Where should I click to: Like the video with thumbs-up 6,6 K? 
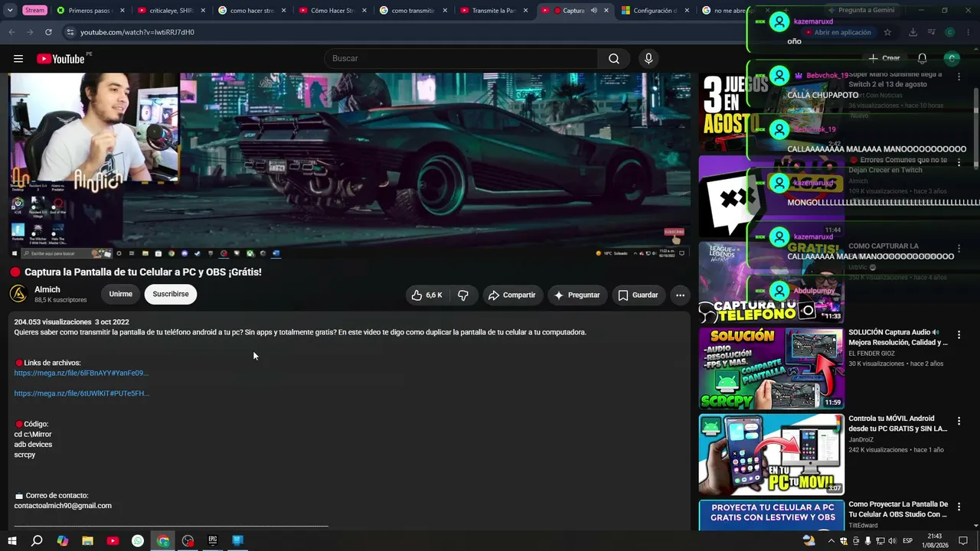[426, 295]
